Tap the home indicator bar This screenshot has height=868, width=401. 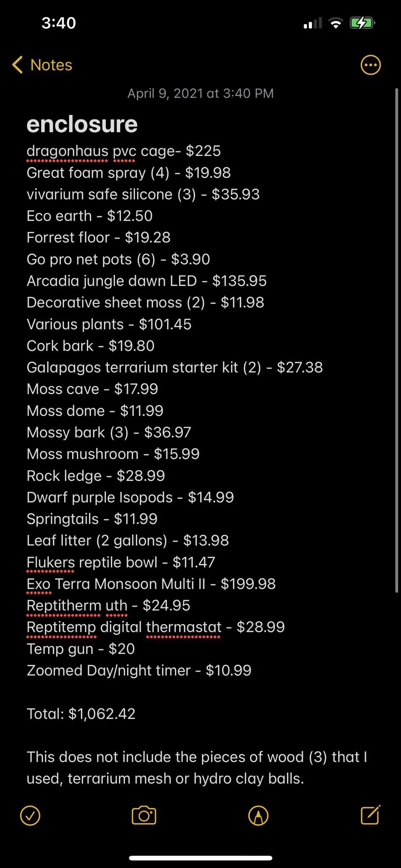click(200, 858)
